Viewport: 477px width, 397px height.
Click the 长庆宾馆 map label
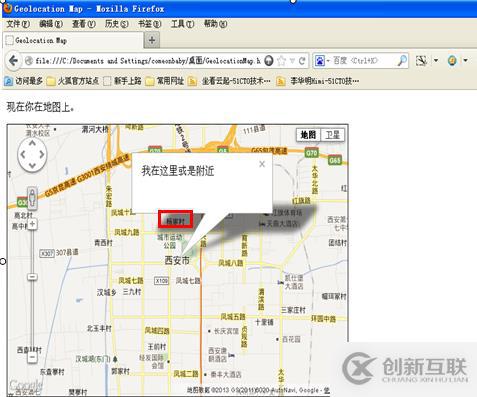226,331
